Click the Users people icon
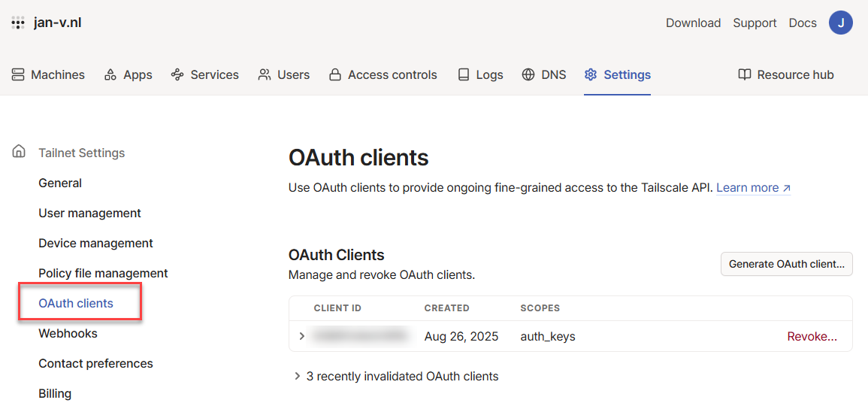This screenshot has width=868, height=412. [x=264, y=74]
